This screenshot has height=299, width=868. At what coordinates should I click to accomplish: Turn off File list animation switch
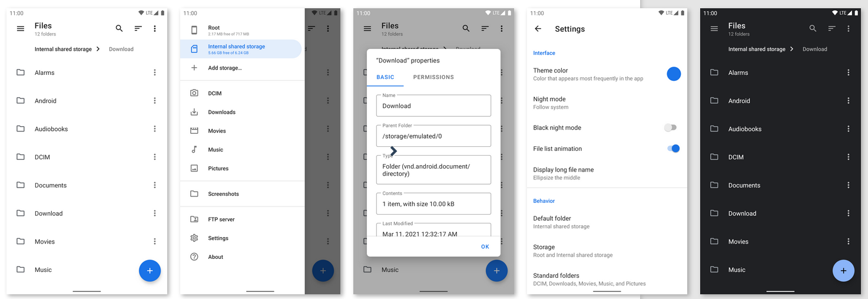coord(673,149)
